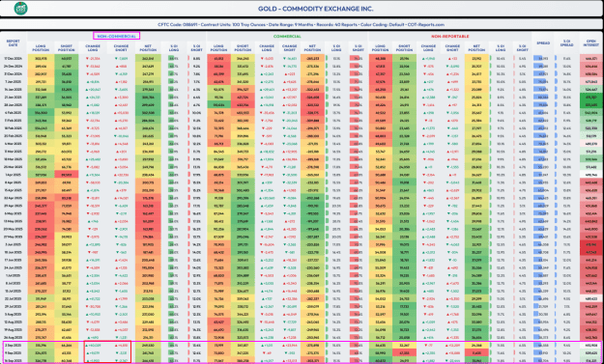Click Non-Reportable Long Position column header
This screenshot has height=364, width=604.
(x=381, y=47)
